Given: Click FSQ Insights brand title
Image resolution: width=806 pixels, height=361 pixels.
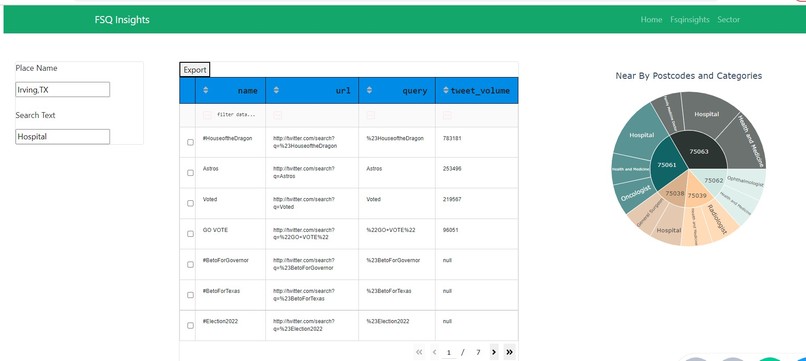Looking at the screenshot, I should point(122,20).
